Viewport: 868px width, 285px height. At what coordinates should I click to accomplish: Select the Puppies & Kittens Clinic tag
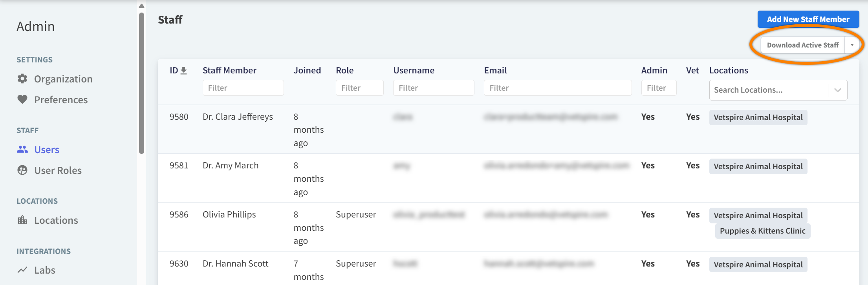762,231
